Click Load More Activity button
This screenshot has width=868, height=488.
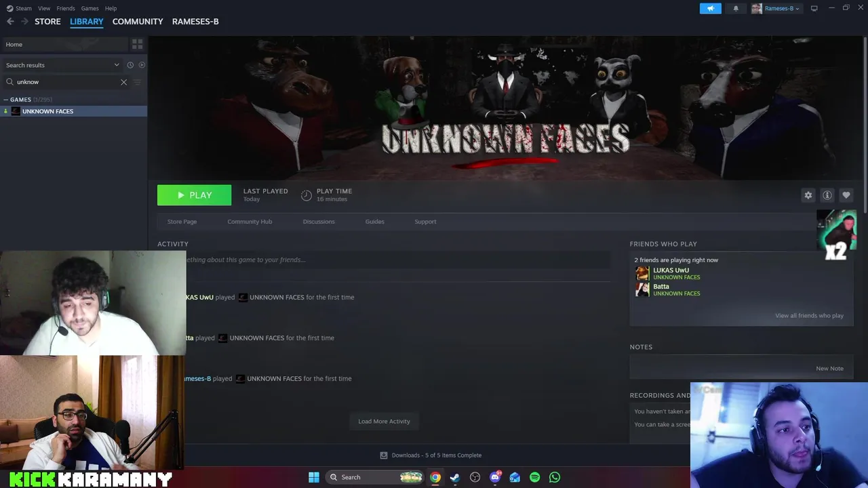tap(384, 422)
